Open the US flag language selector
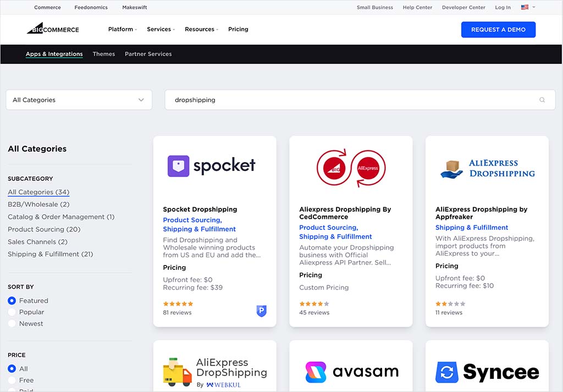563x392 pixels. coord(527,8)
